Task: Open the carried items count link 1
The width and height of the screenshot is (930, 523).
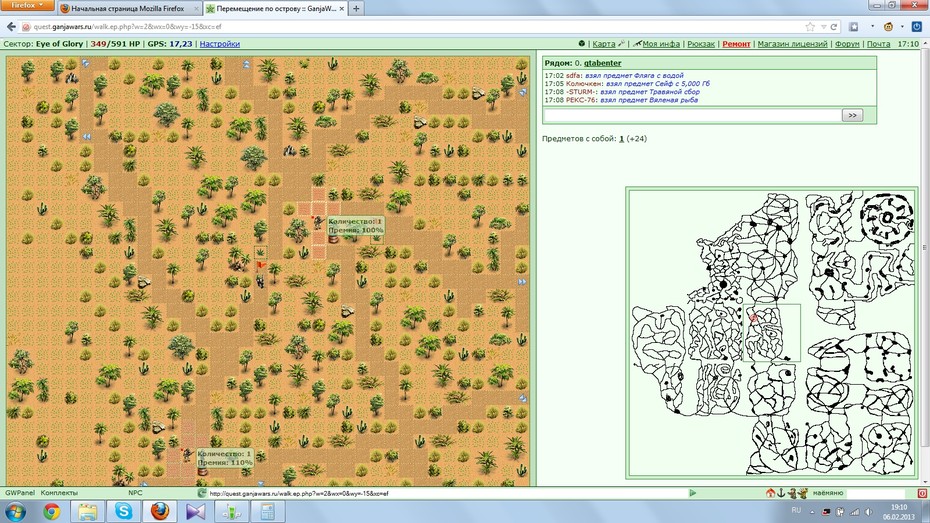Action: pyautogui.click(x=622, y=139)
